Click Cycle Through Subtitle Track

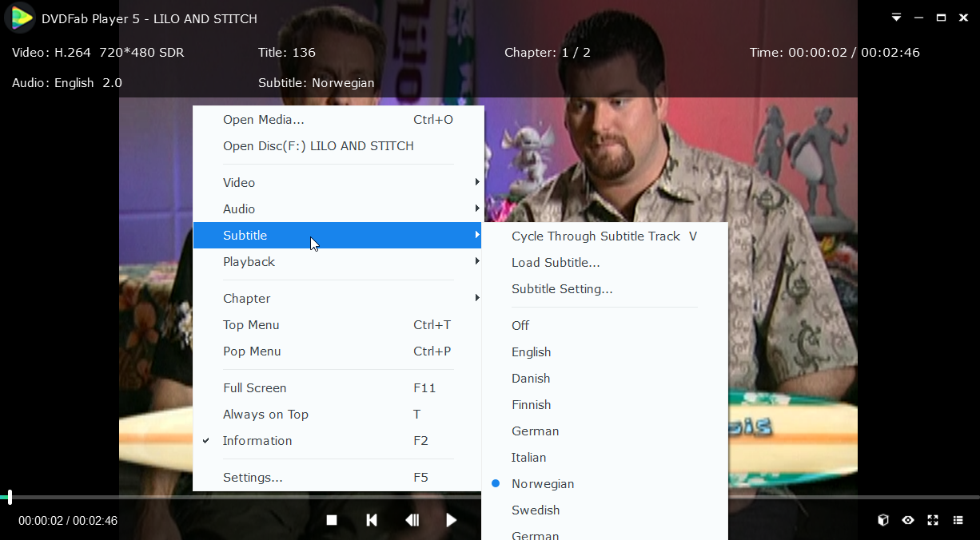point(605,236)
